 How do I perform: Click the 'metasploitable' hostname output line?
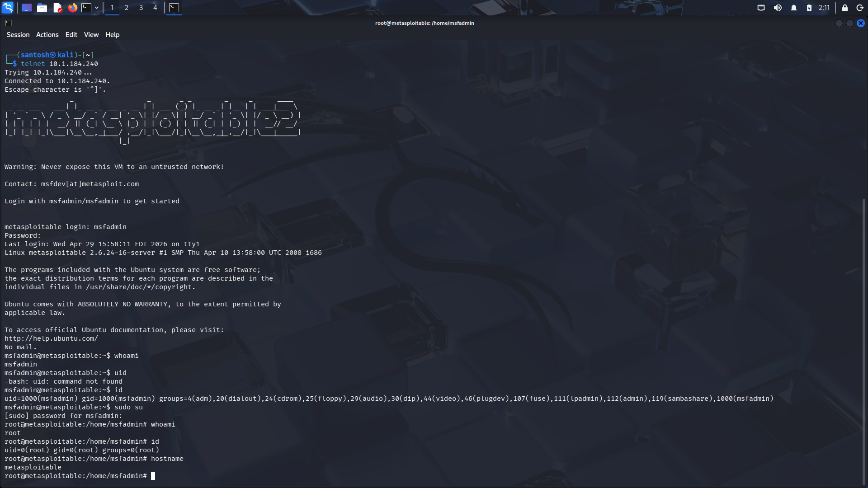[33, 468]
